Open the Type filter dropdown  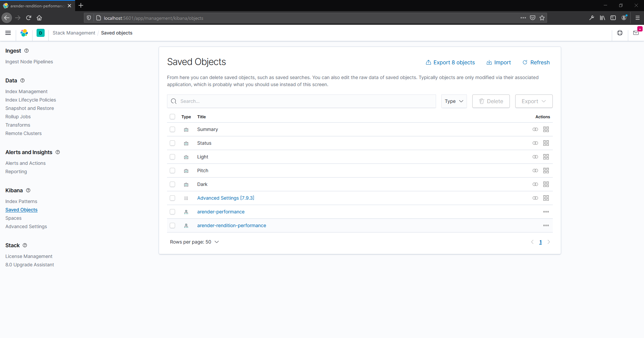454,101
